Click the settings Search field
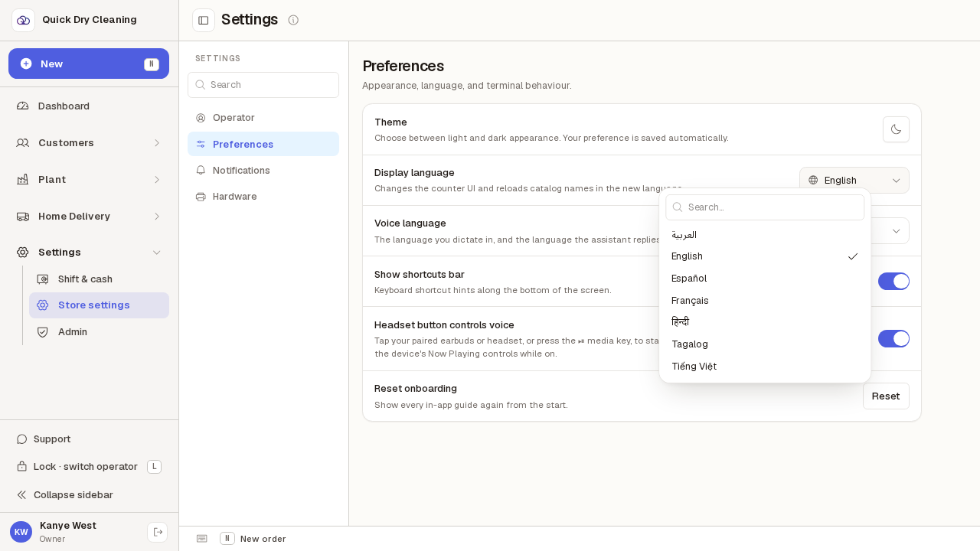980x551 pixels. click(x=263, y=85)
